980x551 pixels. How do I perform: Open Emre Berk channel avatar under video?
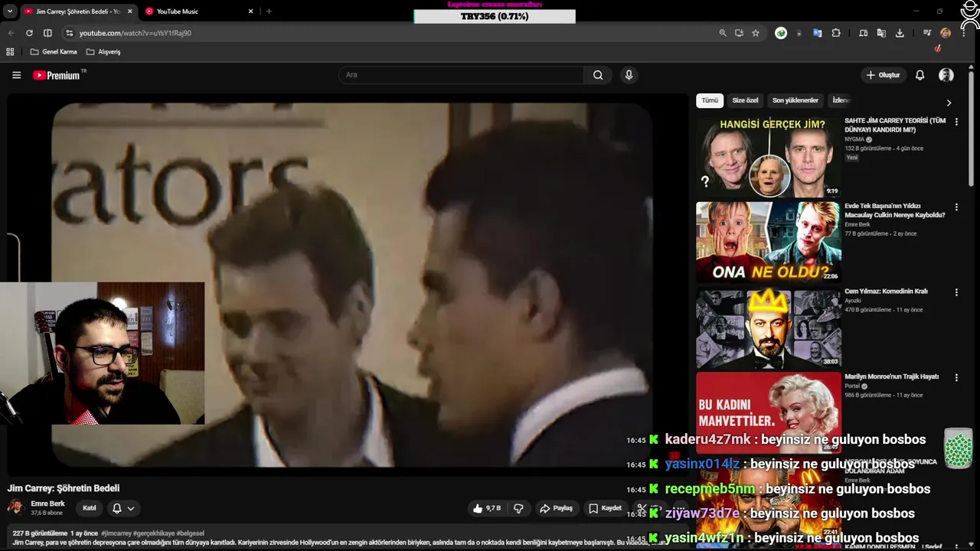click(x=15, y=507)
